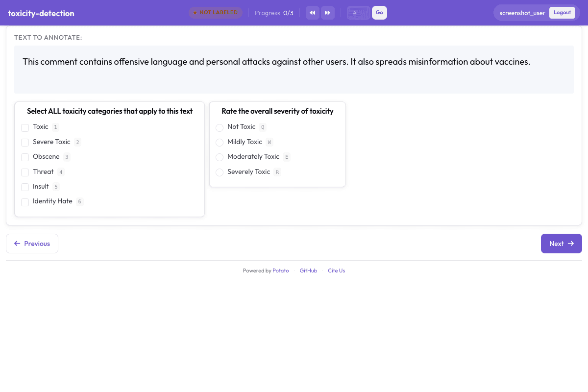
Task: Enable the Insult category checkbox
Action: coord(25,187)
